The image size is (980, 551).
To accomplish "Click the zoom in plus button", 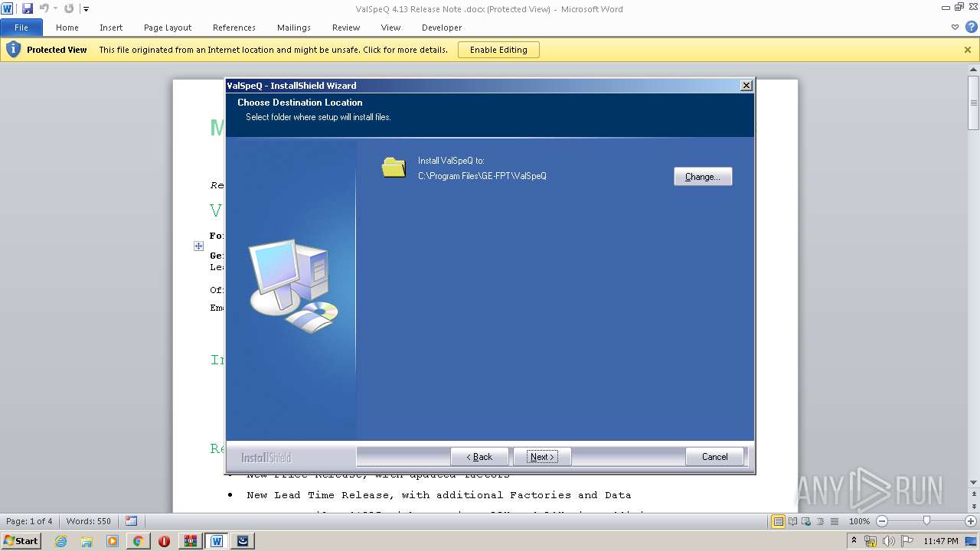I will coord(971,521).
